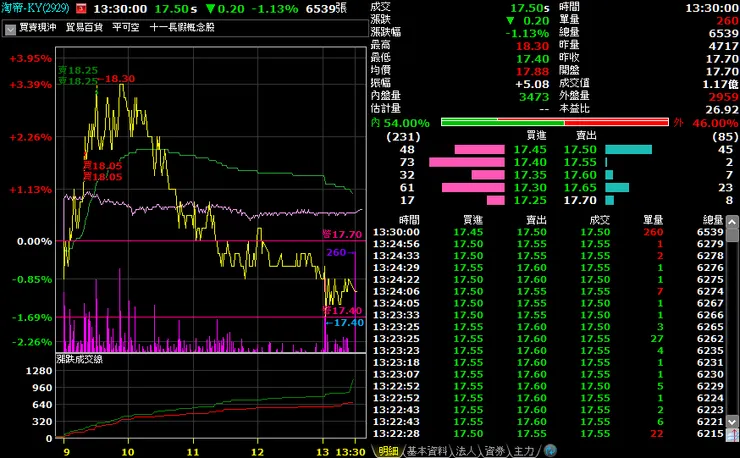Click the 0.00% axis label on chart
Viewport: 740px width, 458px height.
tap(34, 241)
